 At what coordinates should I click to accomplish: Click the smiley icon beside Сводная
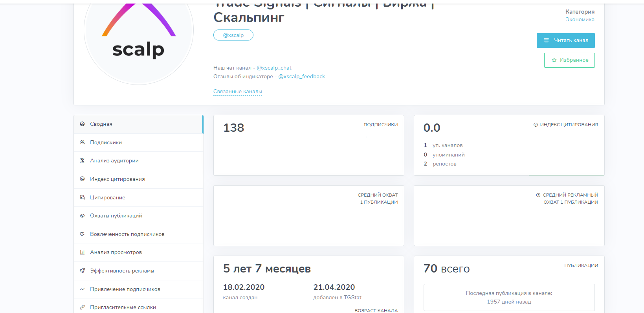coord(82,124)
